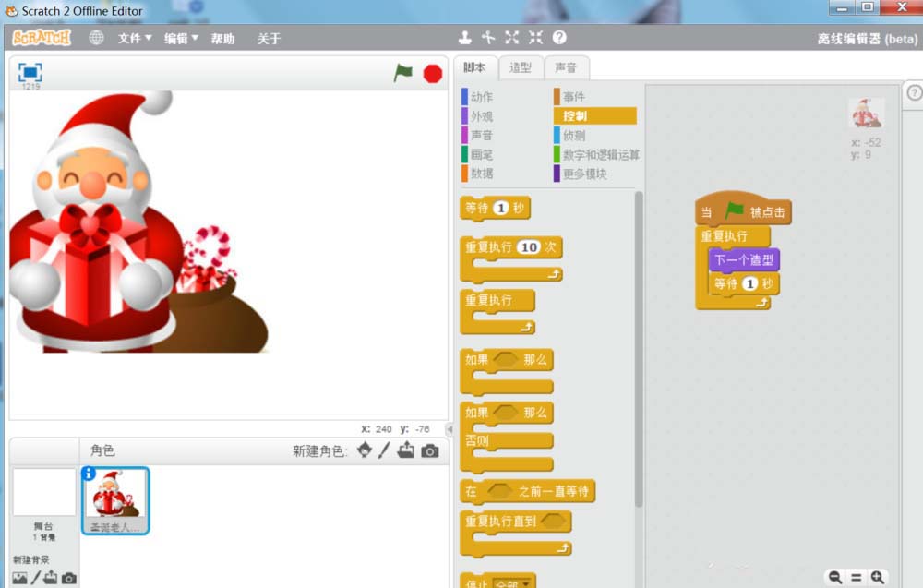Screen dimensions: 923x588
Task: Click the Scratch logo
Action: click(42, 38)
